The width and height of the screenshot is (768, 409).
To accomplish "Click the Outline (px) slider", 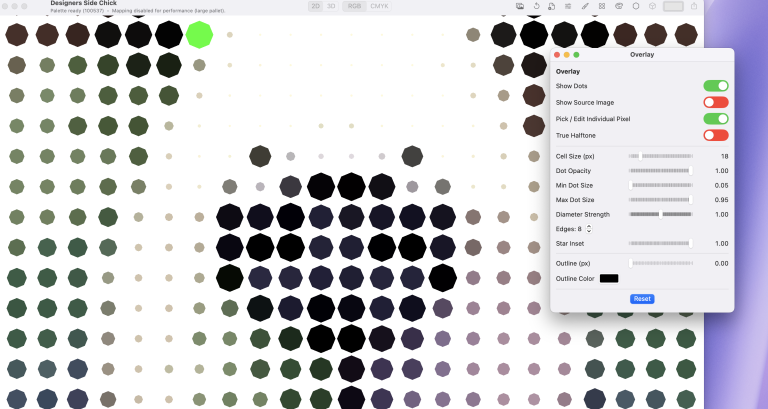I will 661,264.
